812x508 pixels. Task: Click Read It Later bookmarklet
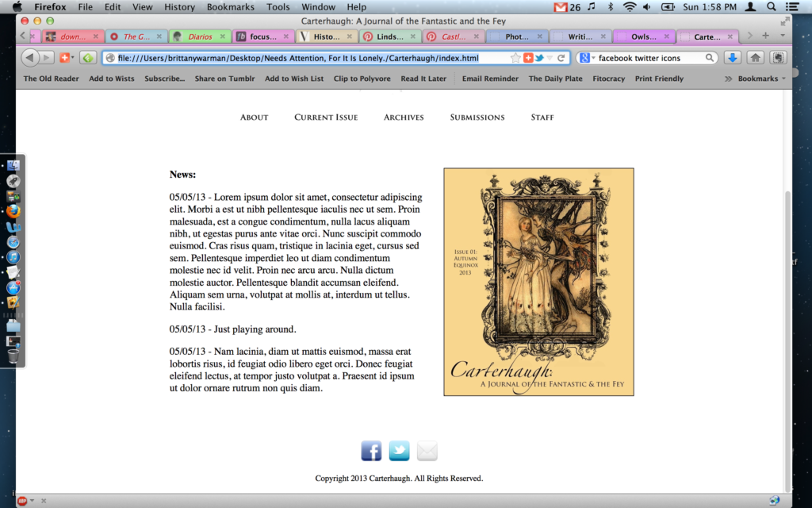click(x=423, y=79)
